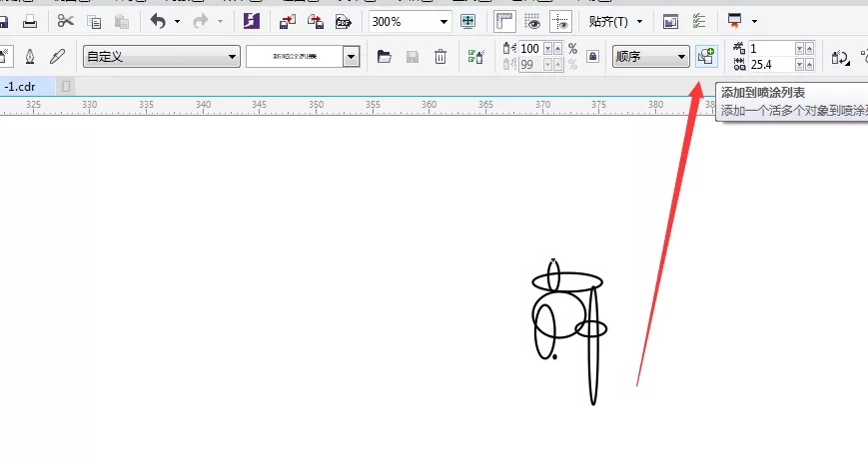
Task: Publish to PDF icon
Action: pyautogui.click(x=344, y=22)
